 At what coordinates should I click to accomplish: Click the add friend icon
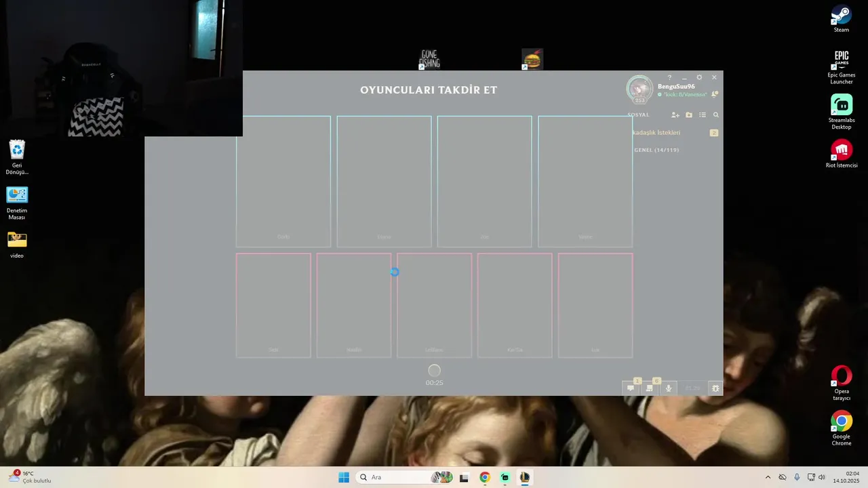675,115
